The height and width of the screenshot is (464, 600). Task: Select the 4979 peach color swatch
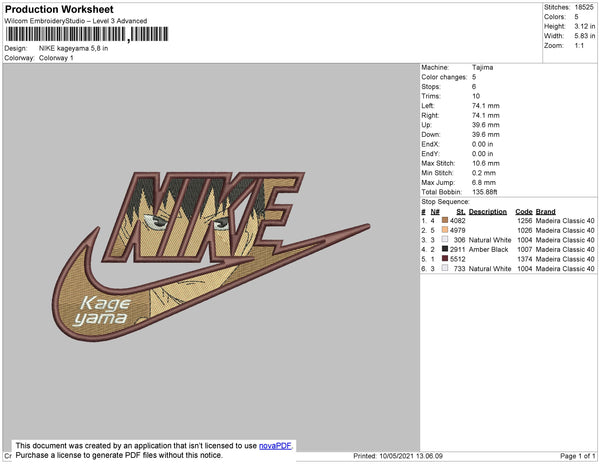pyautogui.click(x=445, y=230)
